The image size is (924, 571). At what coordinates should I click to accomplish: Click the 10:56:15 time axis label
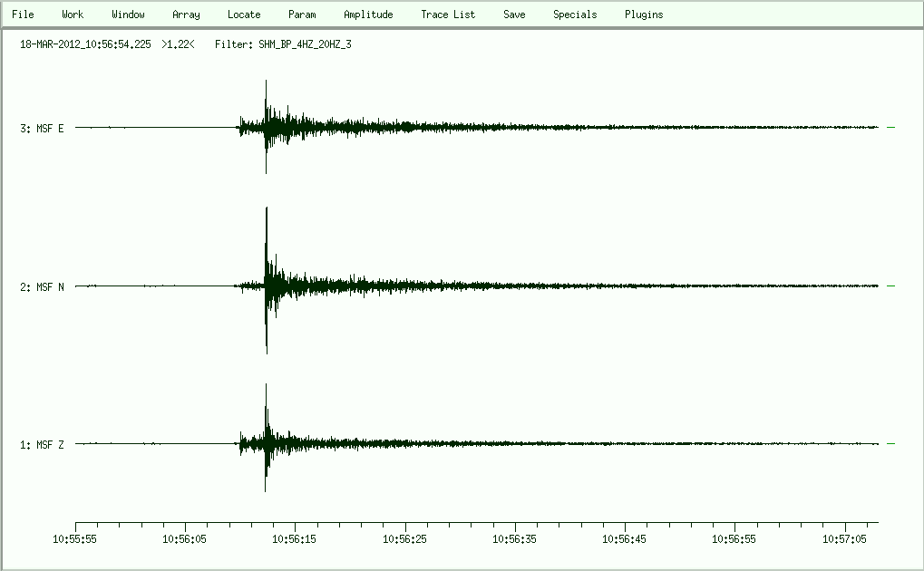point(296,538)
